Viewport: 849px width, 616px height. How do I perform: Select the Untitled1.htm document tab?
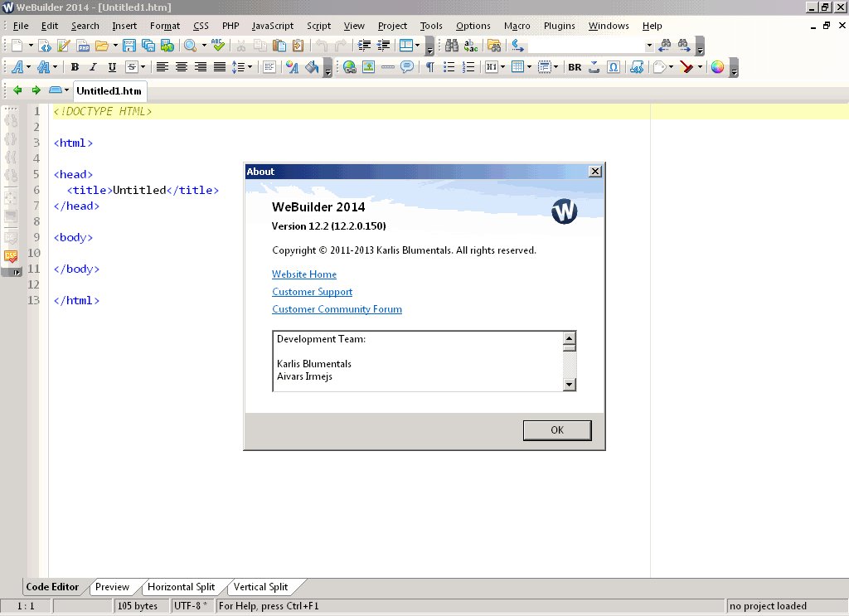coord(109,91)
